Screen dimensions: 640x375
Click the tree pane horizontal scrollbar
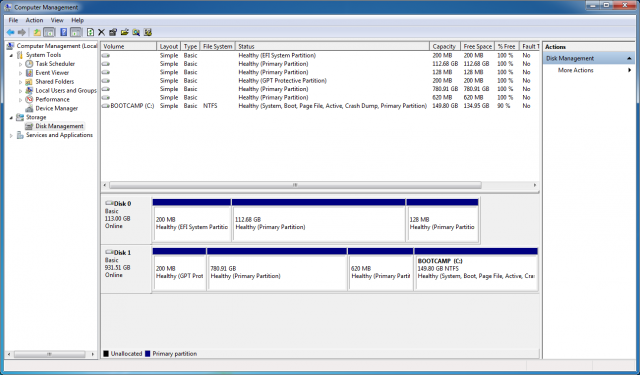point(49,354)
